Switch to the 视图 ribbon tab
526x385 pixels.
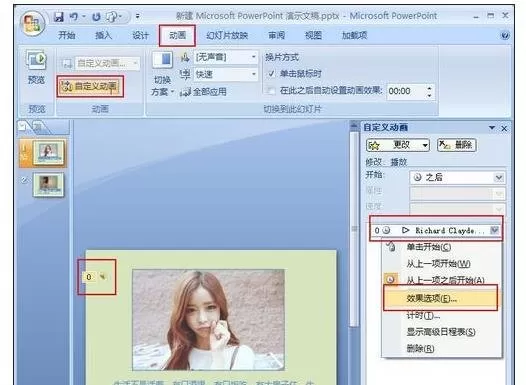[313, 35]
